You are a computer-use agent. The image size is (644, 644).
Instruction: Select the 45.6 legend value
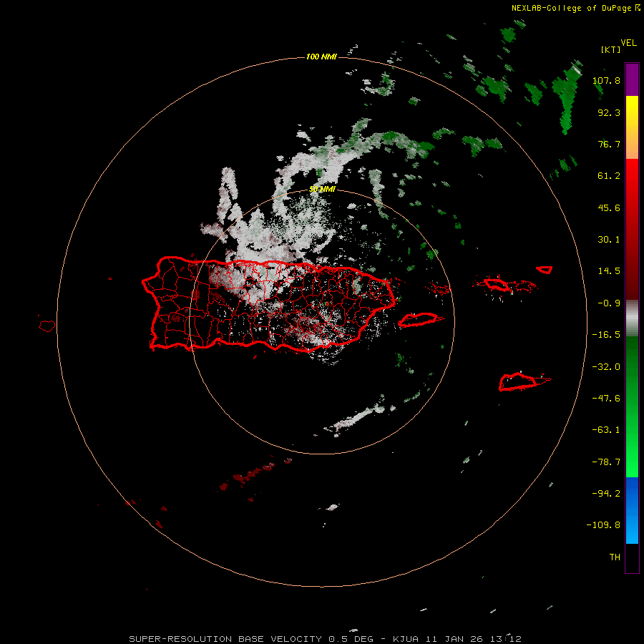tap(609, 208)
